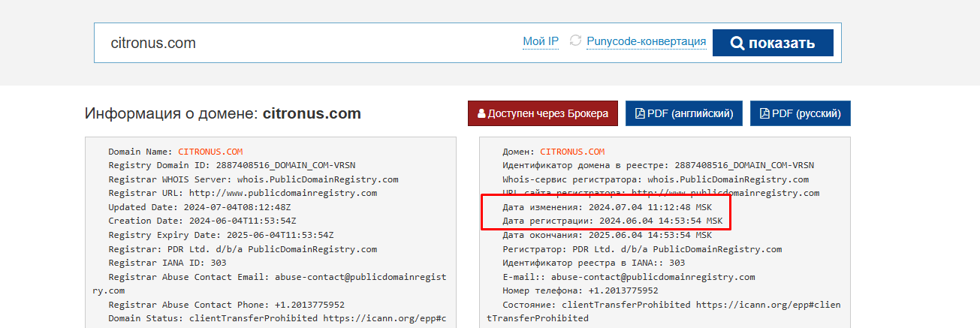The height and width of the screenshot is (328, 980).
Task: Click the Доступен через Брокера button
Action: 543,114
